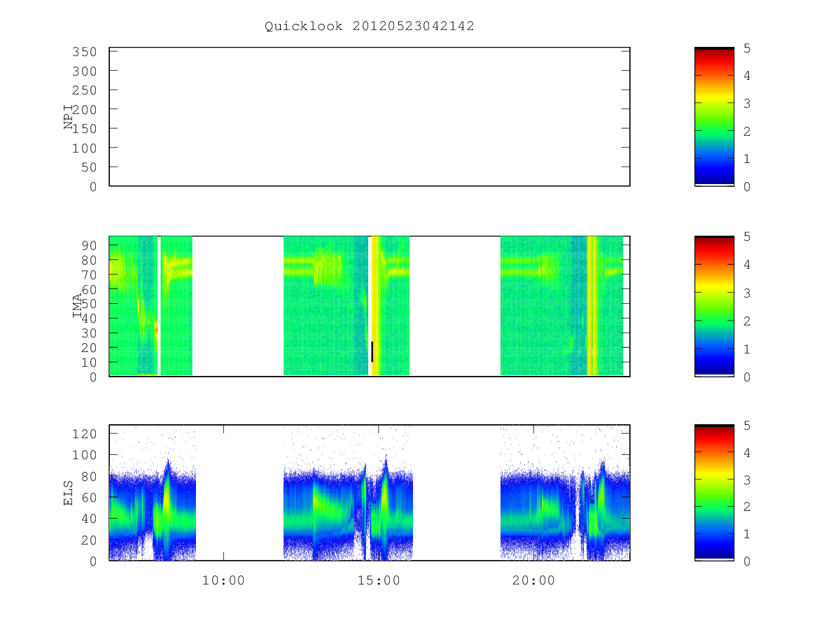
Task: Click the 4 label on ELS colorbar
Action: pyautogui.click(x=748, y=452)
